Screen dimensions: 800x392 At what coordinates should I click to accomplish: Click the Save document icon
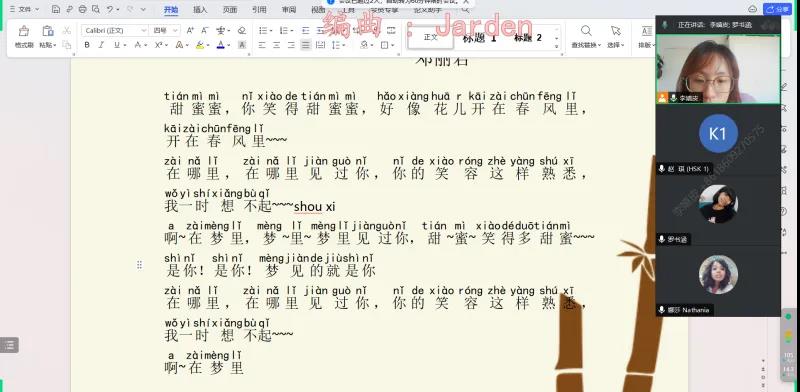(56, 9)
